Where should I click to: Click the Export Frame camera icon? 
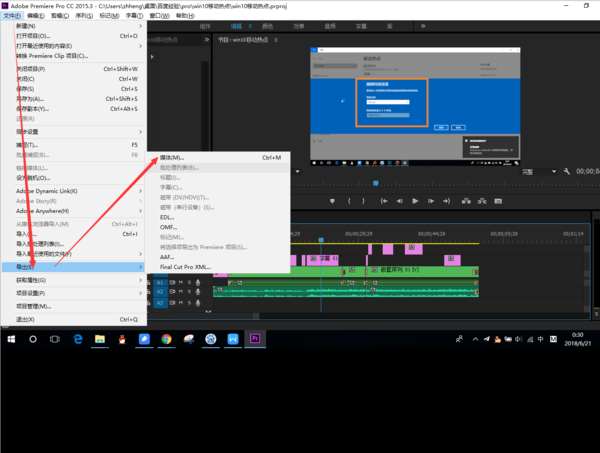pyautogui.click(x=498, y=201)
